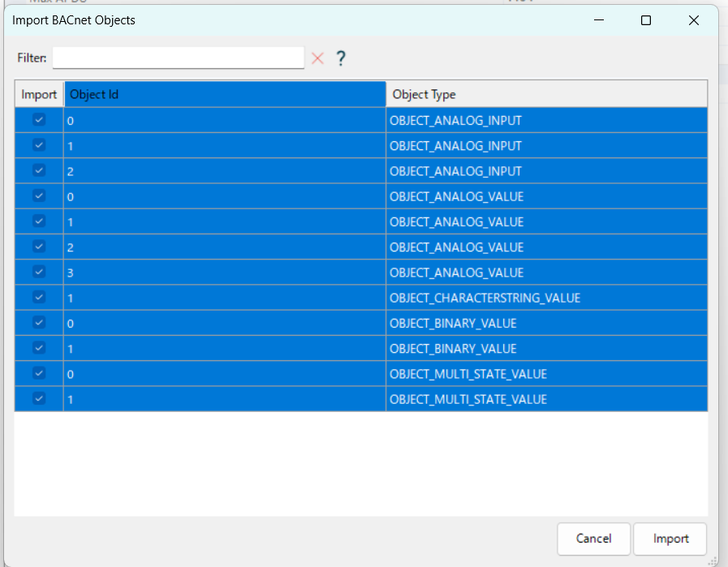Image resolution: width=728 pixels, height=567 pixels.
Task: Uncheck import for ANALOG_INPUT object 2
Action: coord(39,170)
